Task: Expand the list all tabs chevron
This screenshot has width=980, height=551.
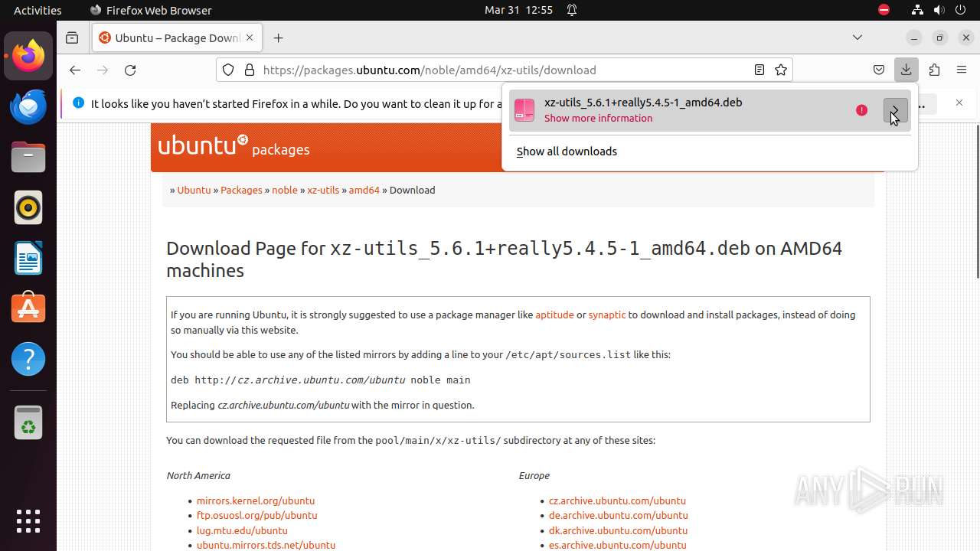Action: (857, 37)
